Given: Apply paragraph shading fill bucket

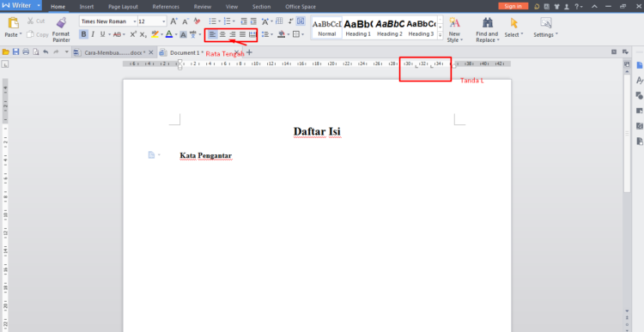Looking at the screenshot, I should (x=282, y=34).
